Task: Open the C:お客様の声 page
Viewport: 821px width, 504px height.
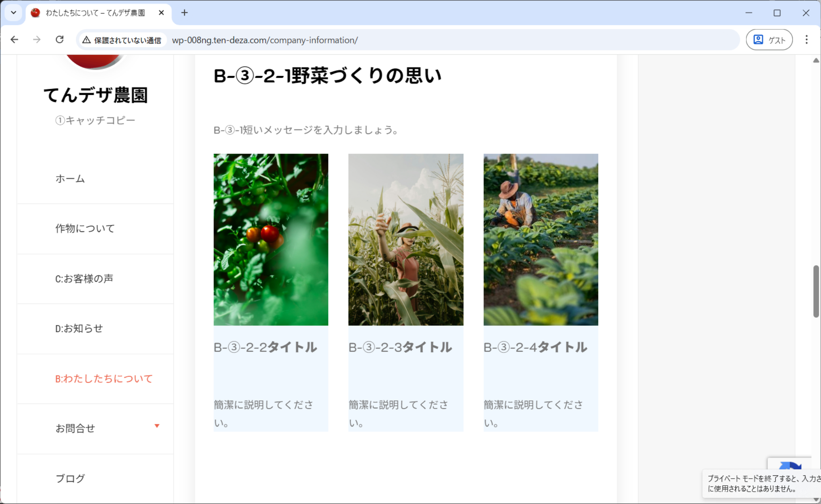Action: 84,279
